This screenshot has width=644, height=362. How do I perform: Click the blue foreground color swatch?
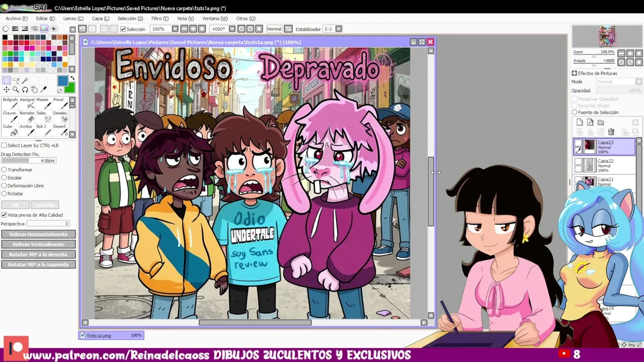[62, 81]
